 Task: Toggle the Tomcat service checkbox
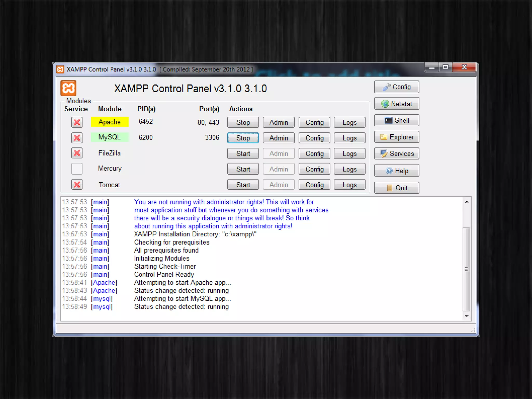coord(77,185)
